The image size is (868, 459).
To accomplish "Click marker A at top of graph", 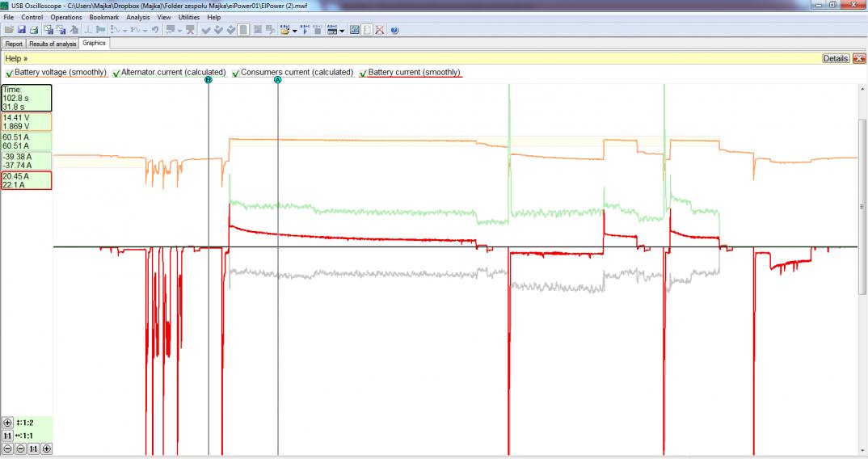I will tap(278, 80).
